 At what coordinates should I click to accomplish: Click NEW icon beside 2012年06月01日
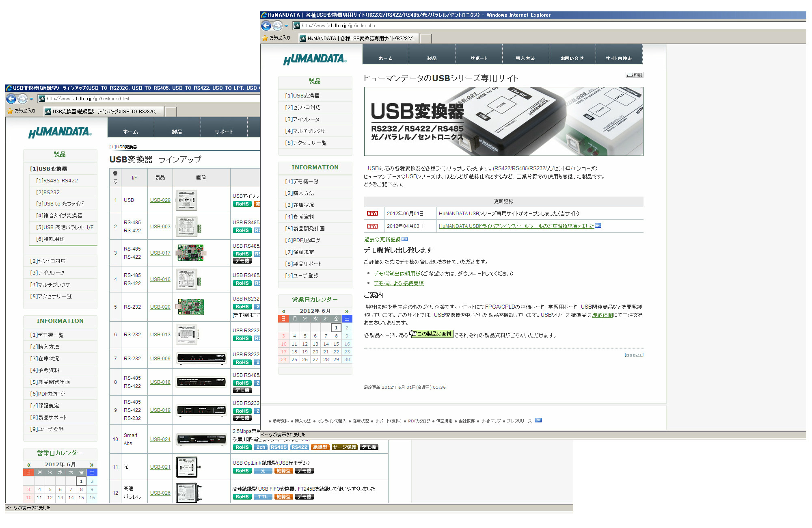tap(372, 213)
